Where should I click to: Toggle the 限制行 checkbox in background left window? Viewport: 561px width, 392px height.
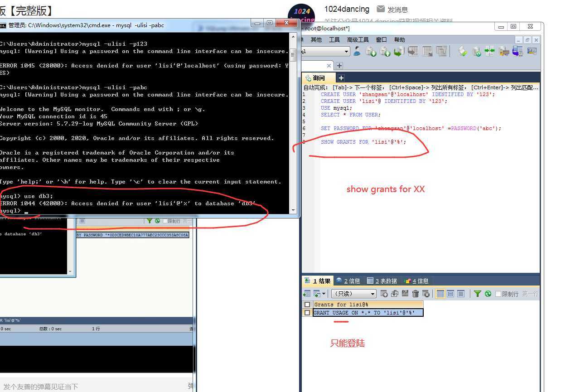coord(165,221)
